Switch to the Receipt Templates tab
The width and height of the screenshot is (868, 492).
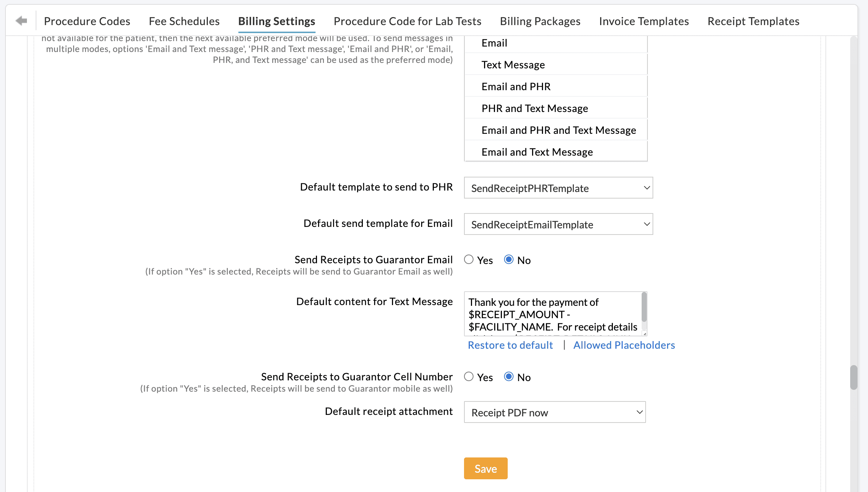[x=753, y=21]
